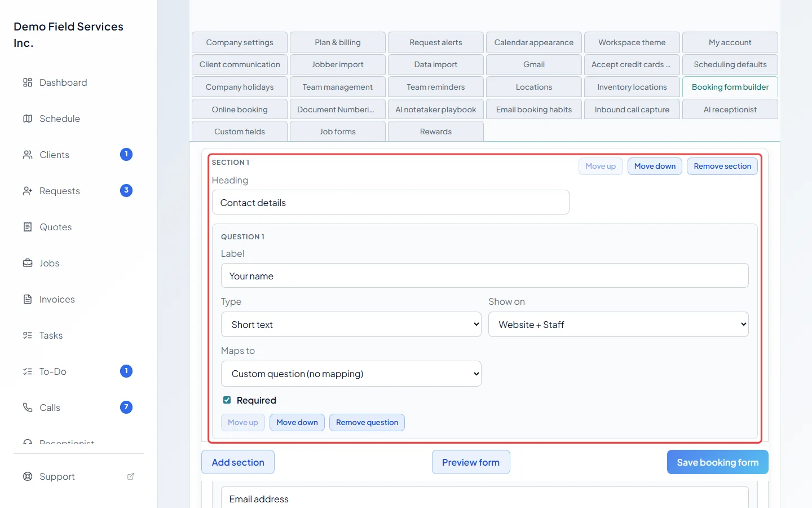Go to the Locations tab

[x=534, y=87]
